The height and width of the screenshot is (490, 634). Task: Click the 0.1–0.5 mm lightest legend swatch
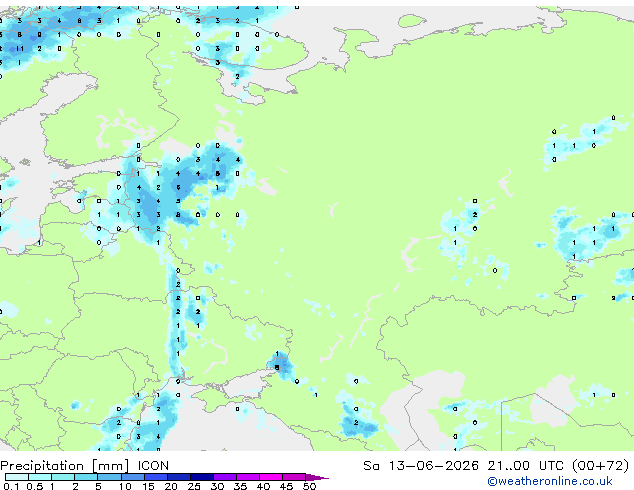point(17,477)
